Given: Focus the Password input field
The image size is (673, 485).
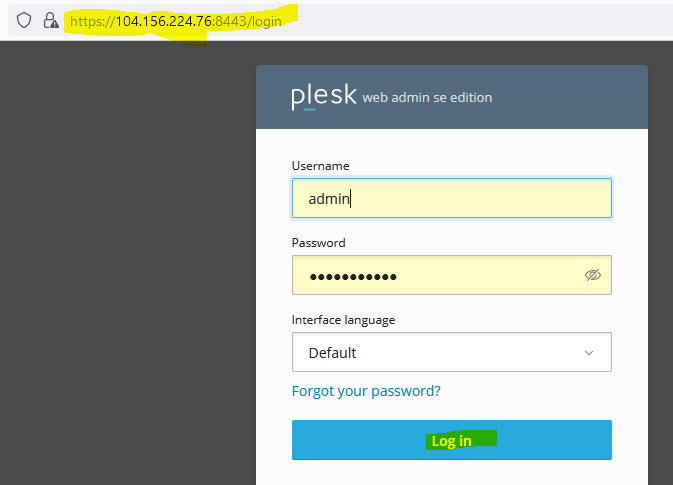Looking at the screenshot, I should point(452,275).
